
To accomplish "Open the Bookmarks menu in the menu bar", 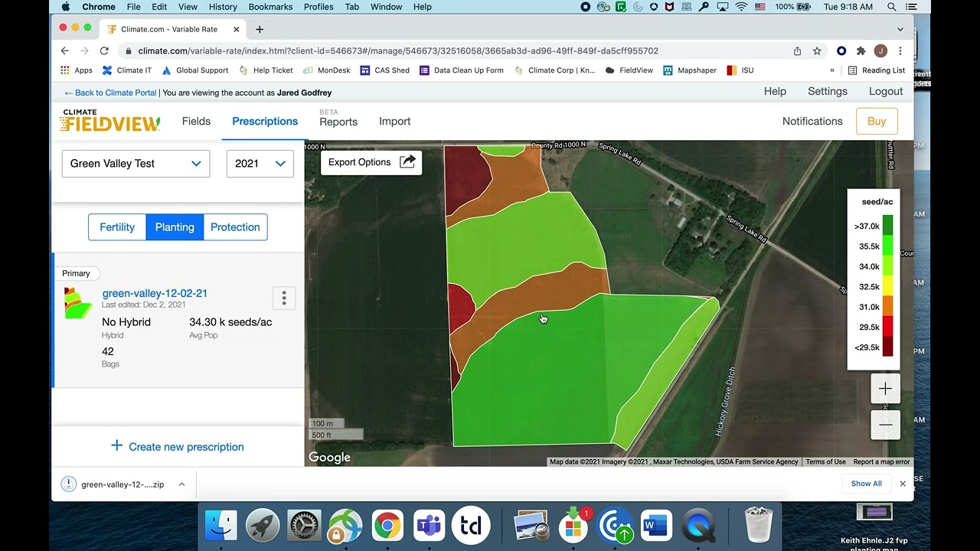I will pos(270,7).
